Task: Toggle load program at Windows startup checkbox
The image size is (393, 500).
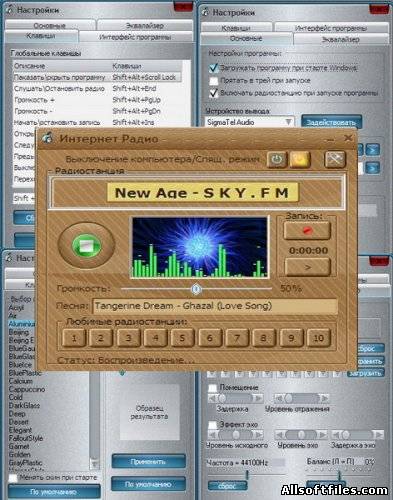Action: (x=213, y=68)
